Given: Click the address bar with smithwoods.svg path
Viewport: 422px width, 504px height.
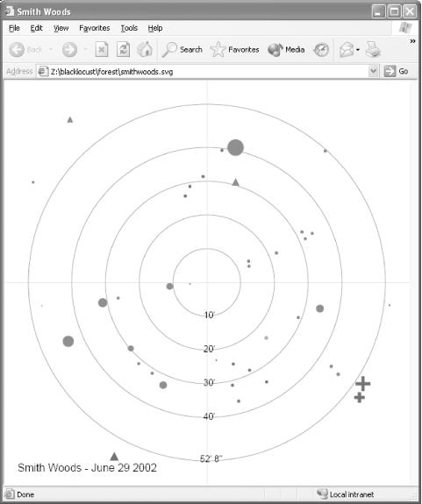Looking at the screenshot, I should [x=207, y=71].
